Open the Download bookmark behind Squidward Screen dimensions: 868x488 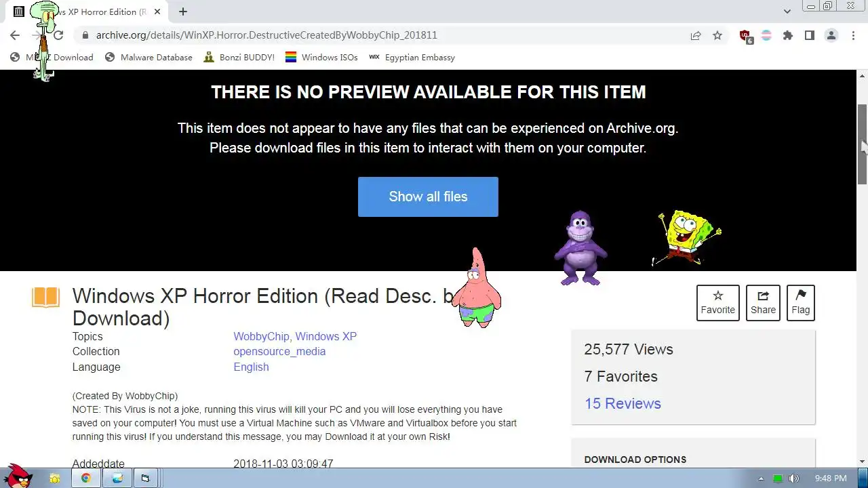52,58
